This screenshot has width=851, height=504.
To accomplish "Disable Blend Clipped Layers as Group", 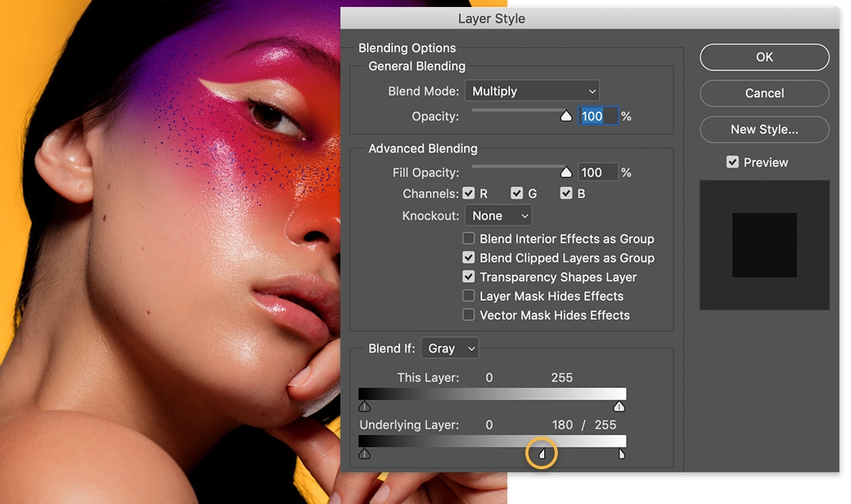I will [x=468, y=257].
